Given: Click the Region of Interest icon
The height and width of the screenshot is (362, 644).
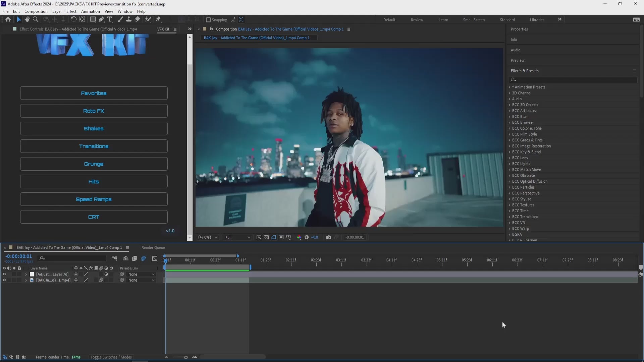Looking at the screenshot, I should 281,237.
